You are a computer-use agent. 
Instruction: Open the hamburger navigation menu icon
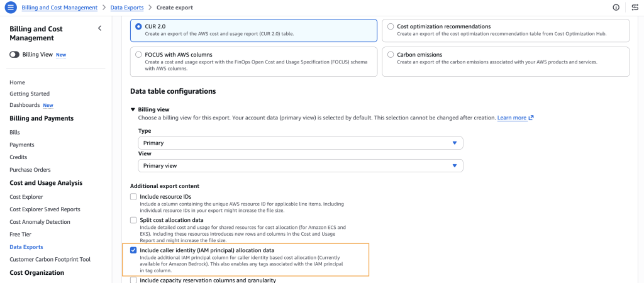click(10, 8)
